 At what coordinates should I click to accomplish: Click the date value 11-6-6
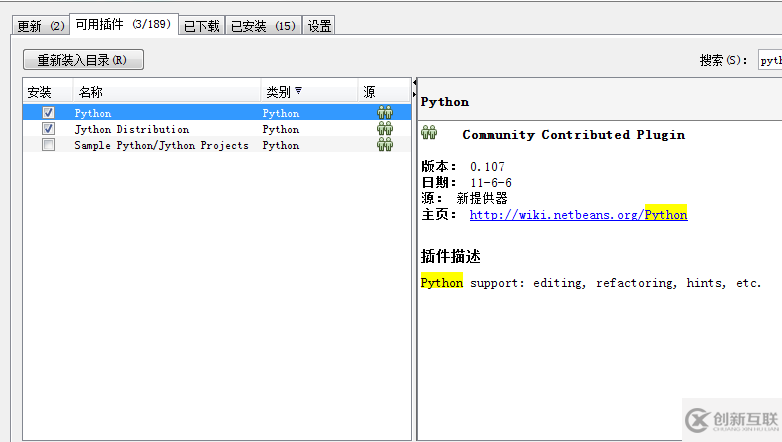click(491, 183)
